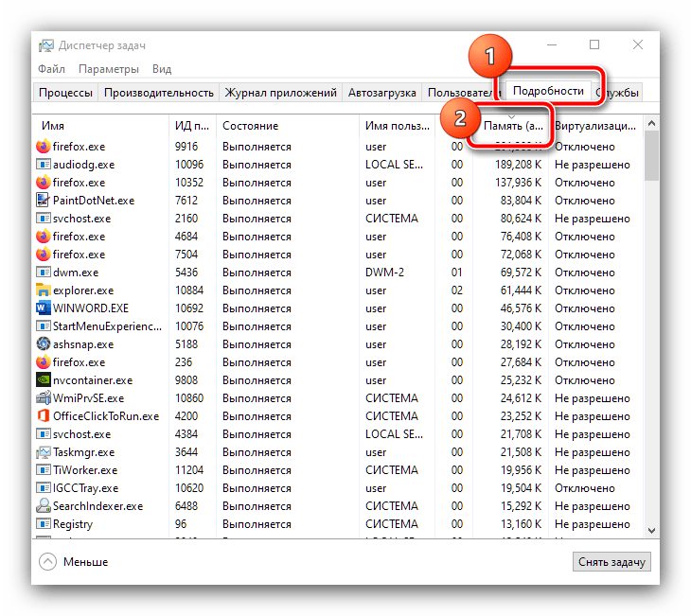Click the nvcontainer.exe NVIDIA icon

[x=44, y=380]
